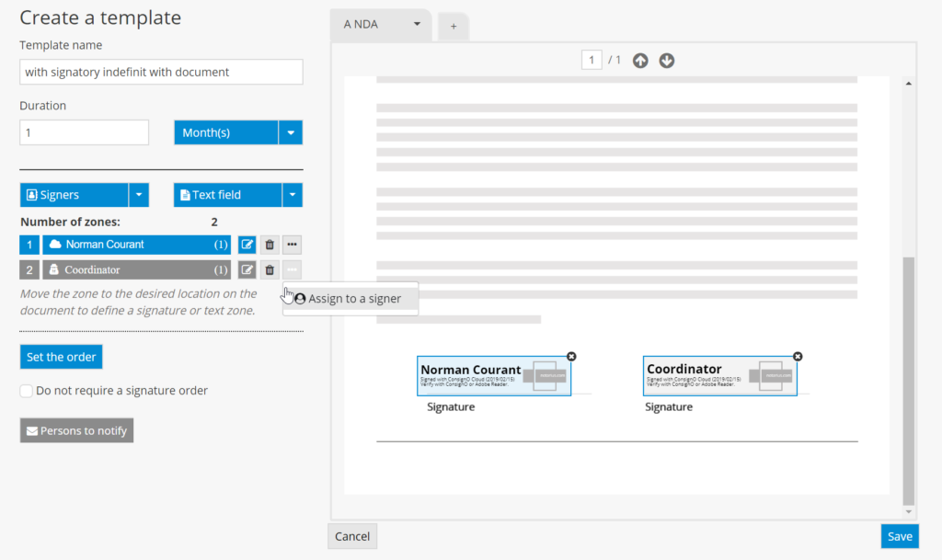Click the Template name input field
The width and height of the screenshot is (942, 560).
click(x=161, y=72)
